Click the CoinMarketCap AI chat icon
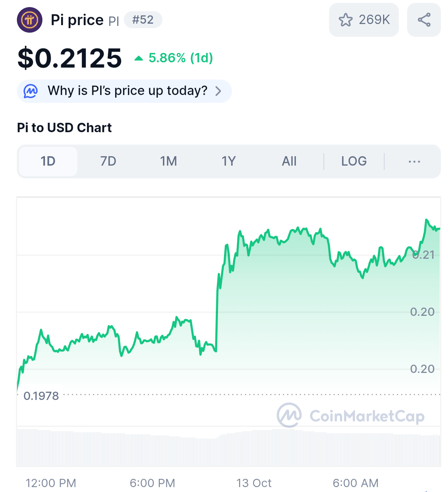This screenshot has height=492, width=448. click(x=31, y=91)
